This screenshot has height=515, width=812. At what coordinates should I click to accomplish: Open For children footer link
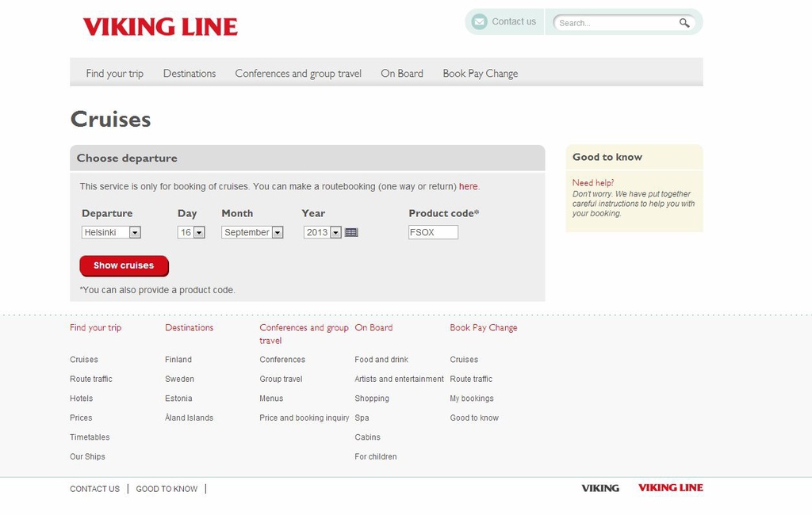[x=375, y=456]
